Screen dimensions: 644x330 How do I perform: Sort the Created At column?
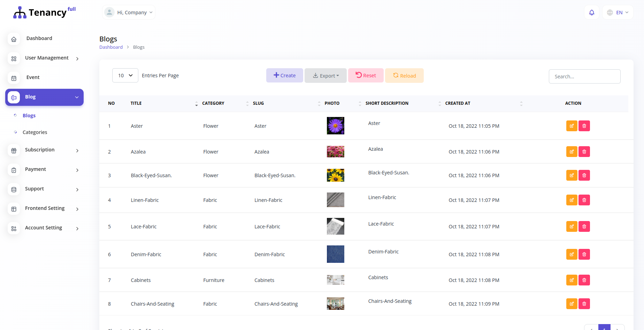(521, 103)
